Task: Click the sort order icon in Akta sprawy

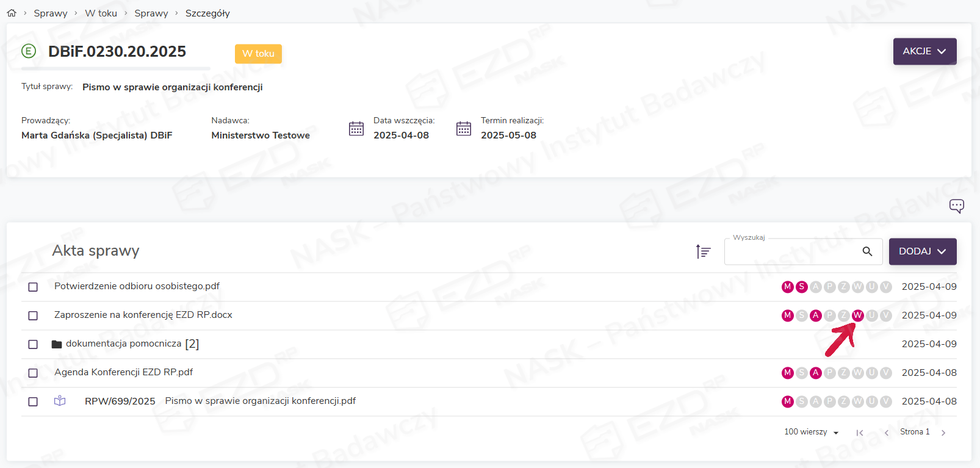Action: pyautogui.click(x=703, y=251)
